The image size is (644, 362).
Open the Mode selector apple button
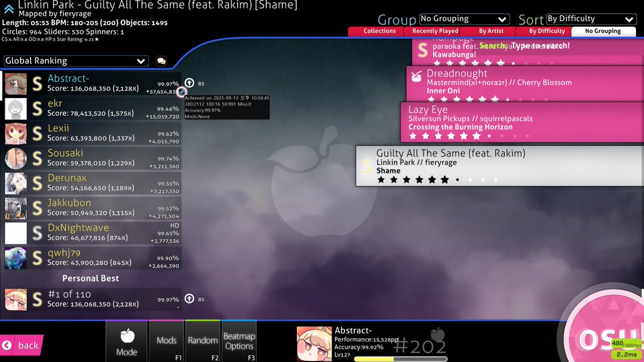127,341
